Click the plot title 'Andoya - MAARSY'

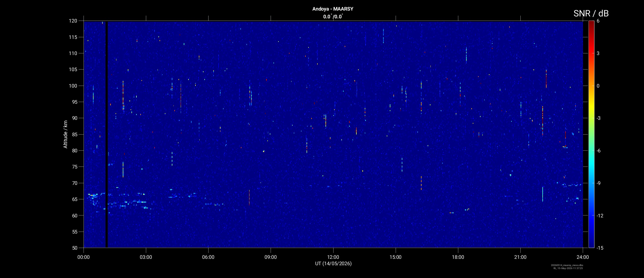click(333, 9)
